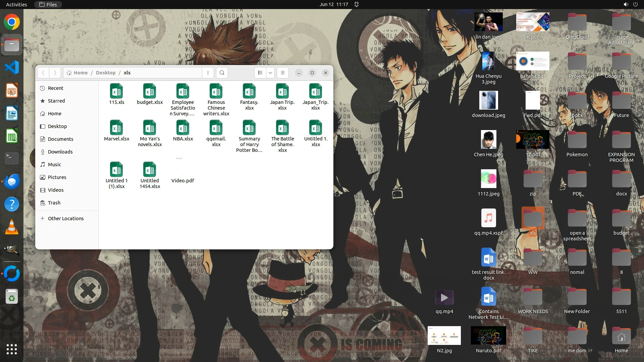The width and height of the screenshot is (644, 362).
Task: Open the hamburger main menu
Action: tap(282, 73)
